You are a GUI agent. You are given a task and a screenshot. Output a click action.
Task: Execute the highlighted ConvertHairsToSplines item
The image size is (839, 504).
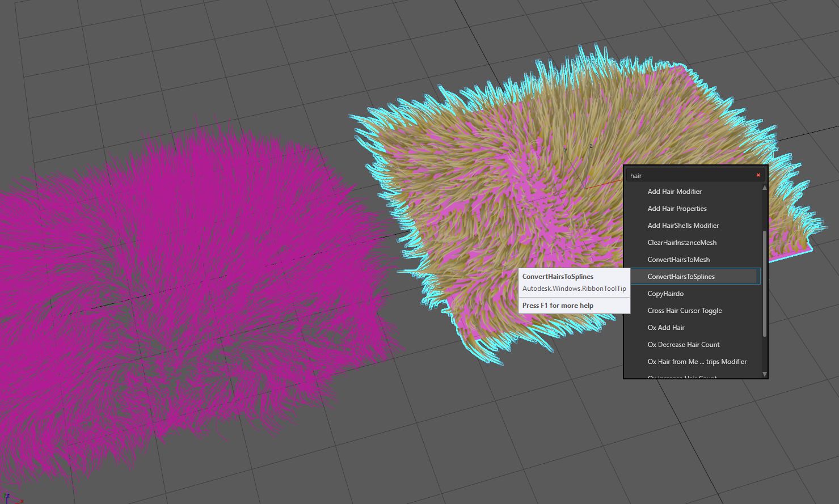(681, 277)
